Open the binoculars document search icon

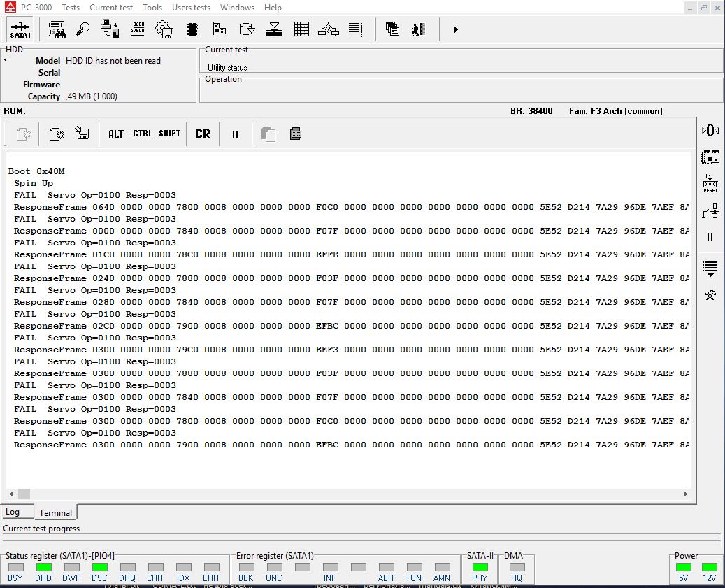(57, 29)
